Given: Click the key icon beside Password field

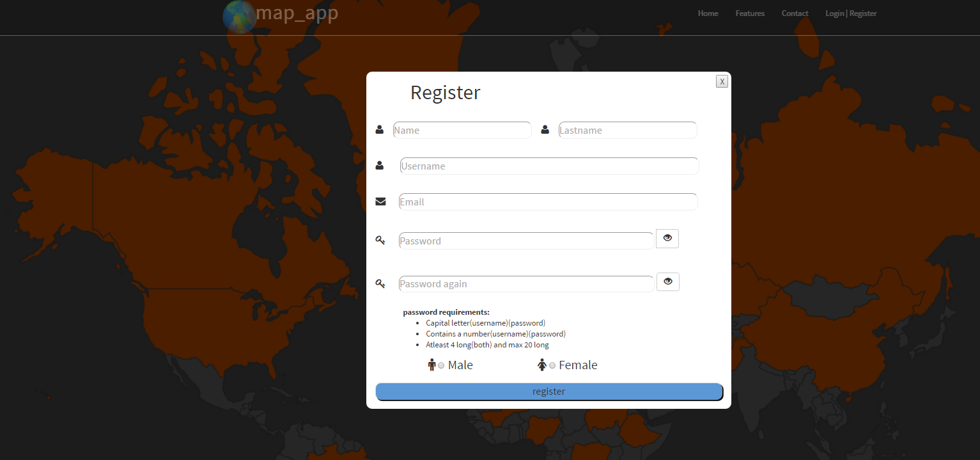Looking at the screenshot, I should pyautogui.click(x=380, y=241).
